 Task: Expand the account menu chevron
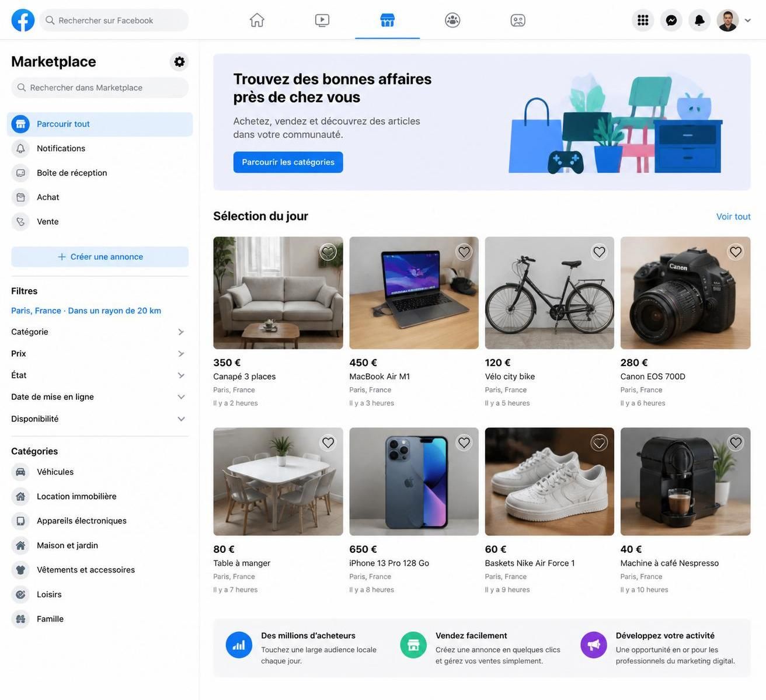click(748, 20)
